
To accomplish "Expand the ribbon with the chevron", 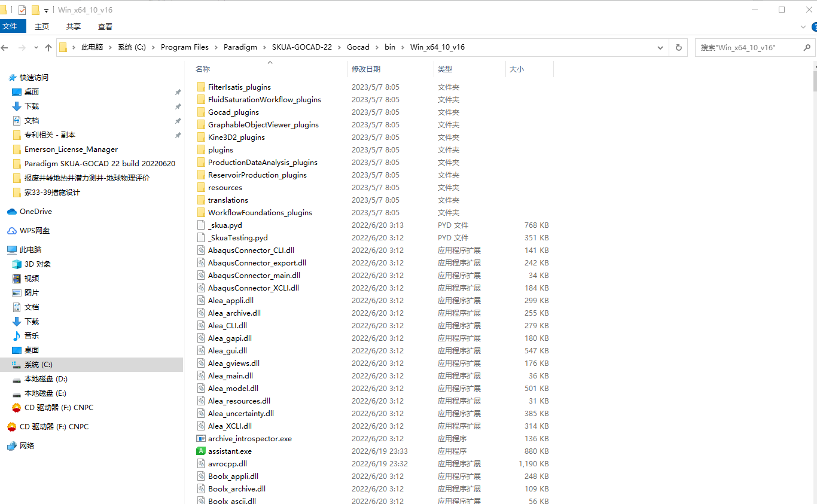I will 803,27.
